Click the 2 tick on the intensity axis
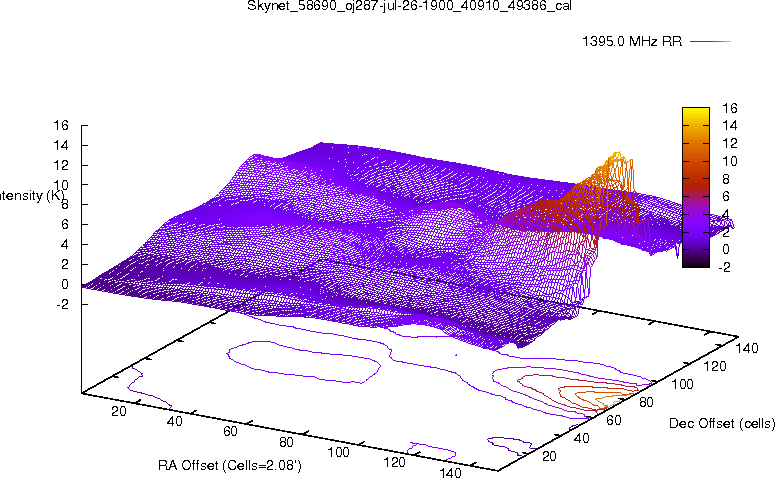The image size is (775, 478). point(65,264)
